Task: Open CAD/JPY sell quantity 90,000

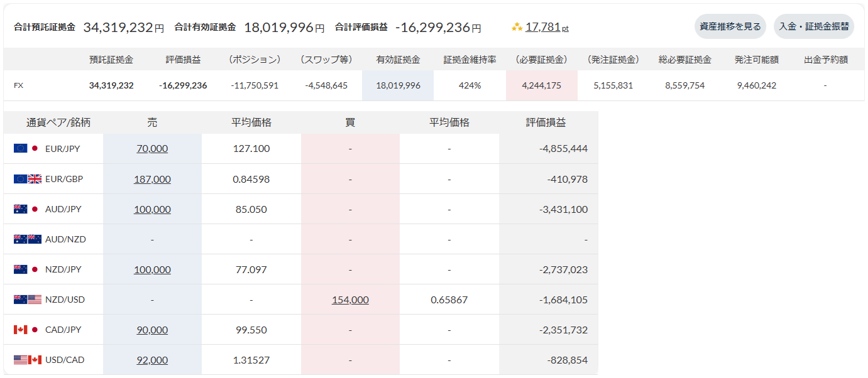Action: coord(152,330)
